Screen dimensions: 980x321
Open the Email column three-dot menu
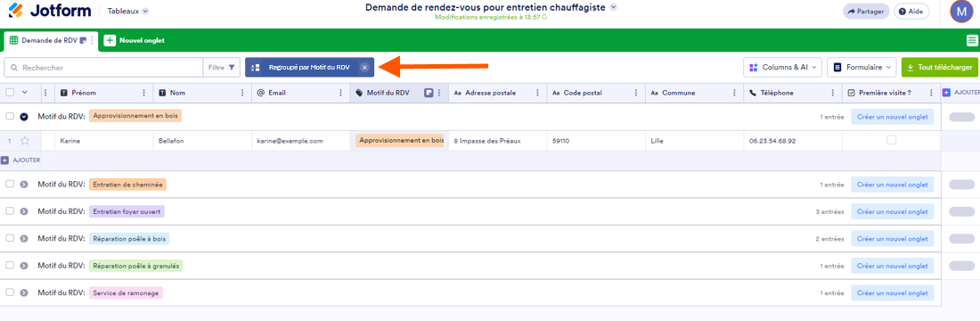(340, 93)
